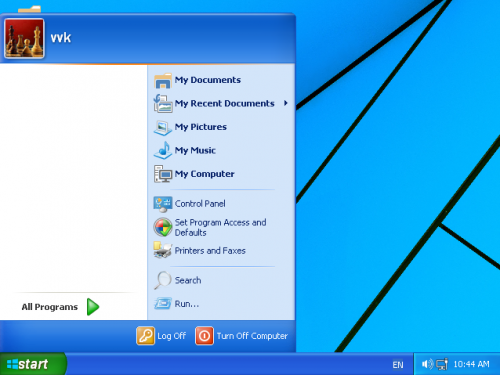Click the Printers and Faxes icon

(163, 250)
